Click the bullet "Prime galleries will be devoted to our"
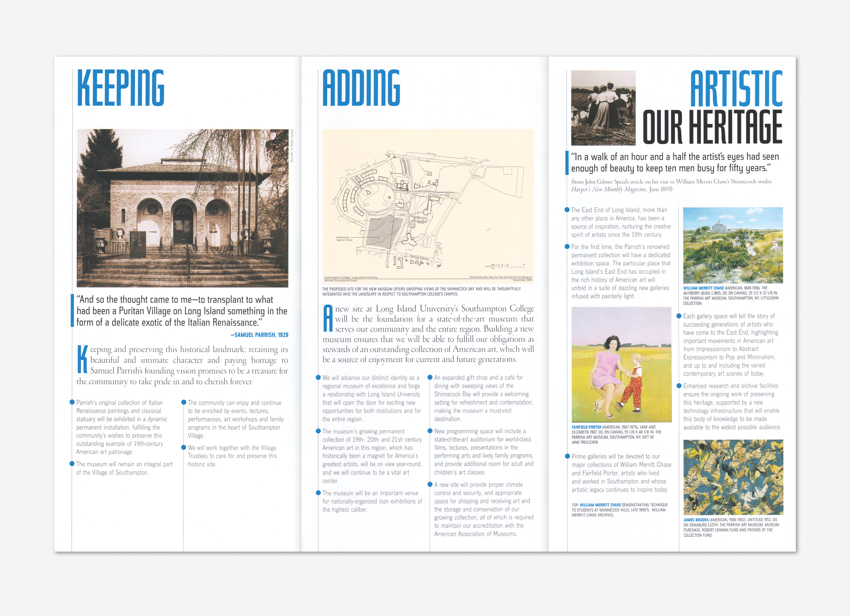 pos(621,473)
